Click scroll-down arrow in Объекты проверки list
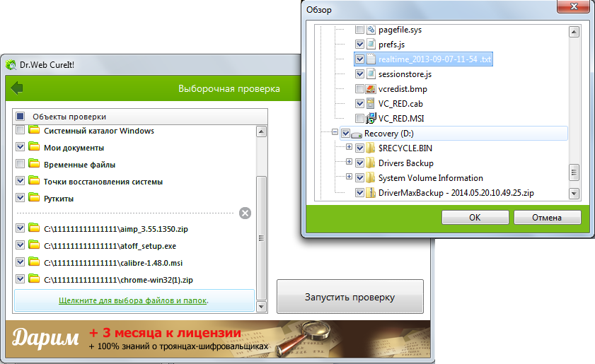The width and height of the screenshot is (595, 364). (262, 306)
